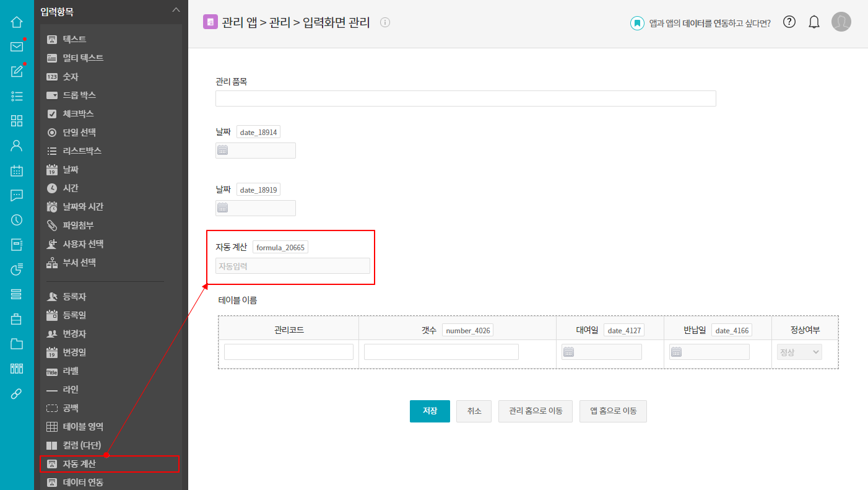
Task: Collapse the 입력항목 panel
Action: (x=176, y=10)
